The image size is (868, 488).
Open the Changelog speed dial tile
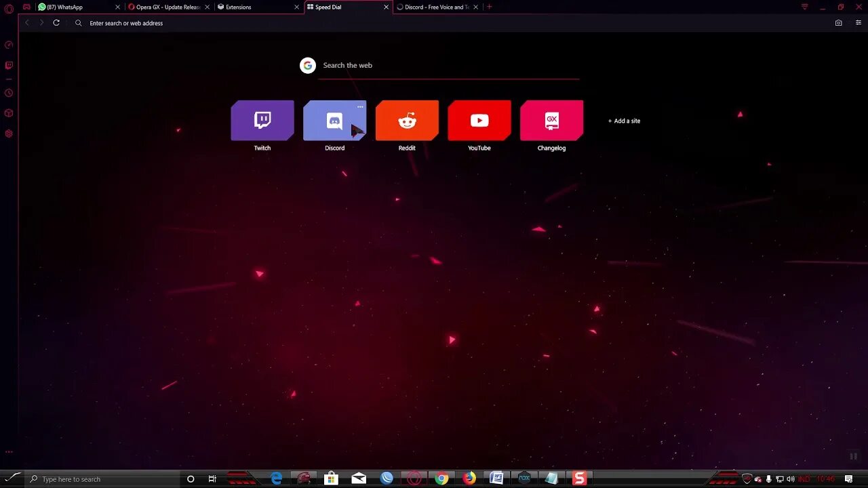click(x=551, y=121)
